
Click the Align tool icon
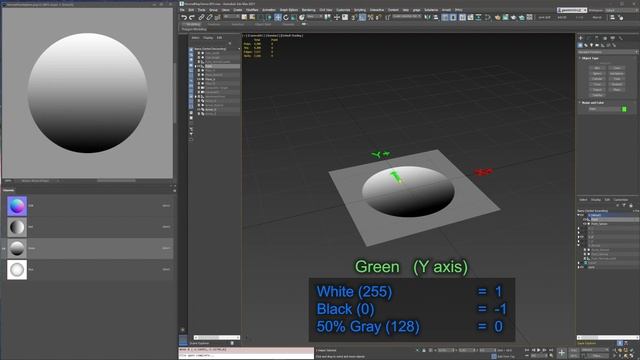click(436, 17)
